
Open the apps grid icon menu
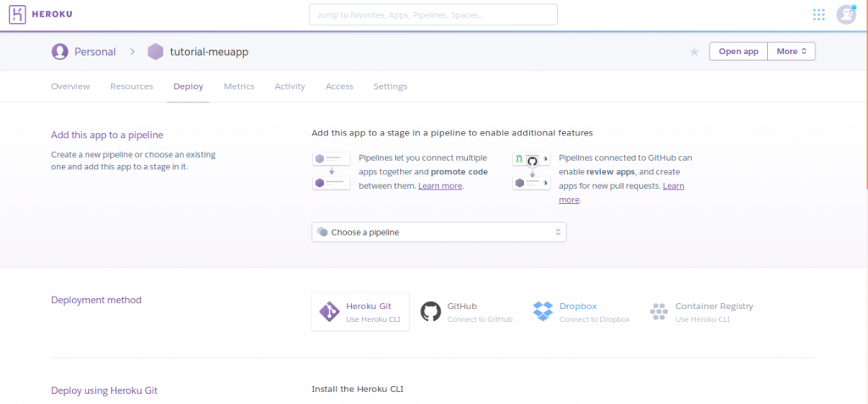click(819, 14)
